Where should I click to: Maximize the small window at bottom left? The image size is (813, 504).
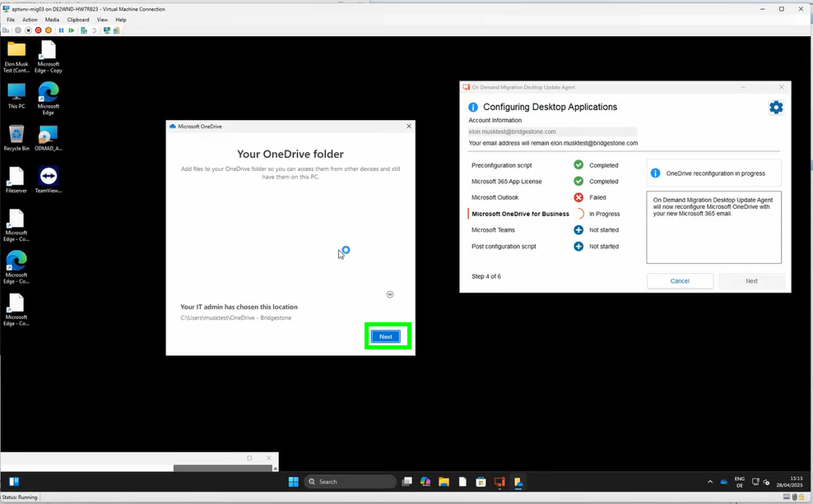pyautogui.click(x=249, y=458)
